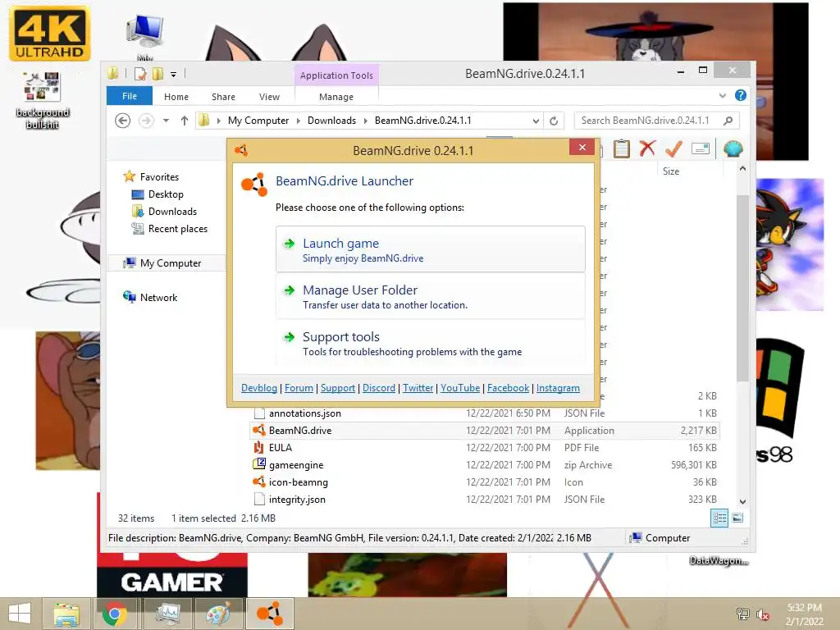This screenshot has height=630, width=840.
Task: Click My Computer in address breadcrumb
Action: (x=258, y=121)
